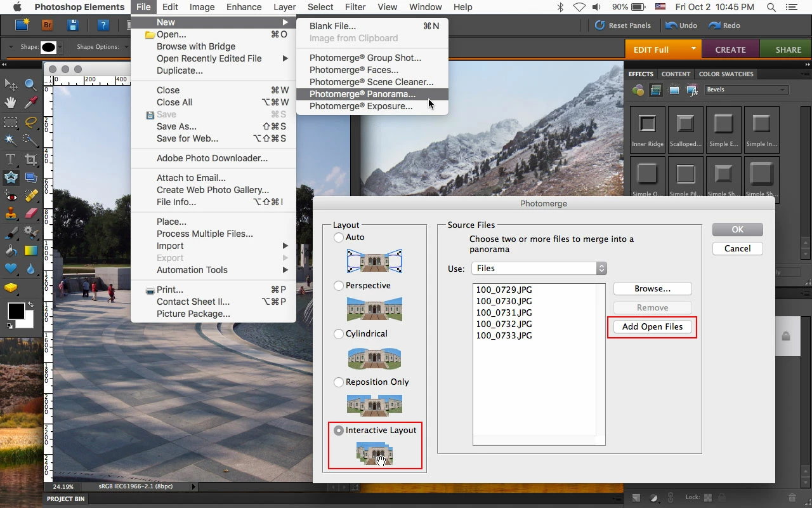Open the Filter menu

point(355,7)
